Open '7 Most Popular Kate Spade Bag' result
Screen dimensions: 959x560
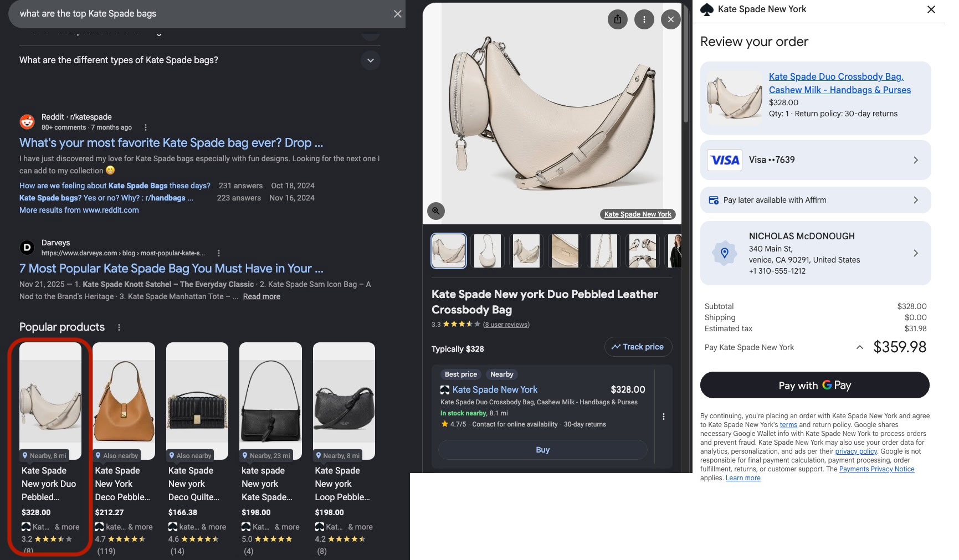171,269
